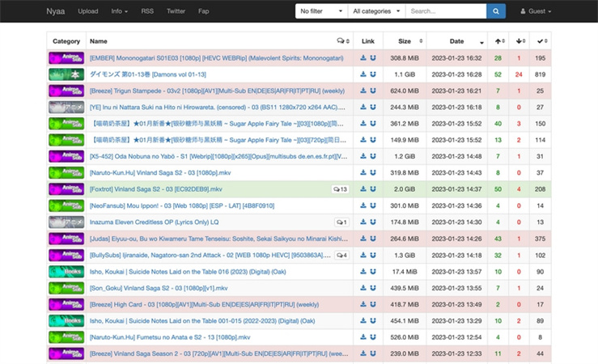Open the Upload page
This screenshot has width=598, height=364.
(x=88, y=11)
